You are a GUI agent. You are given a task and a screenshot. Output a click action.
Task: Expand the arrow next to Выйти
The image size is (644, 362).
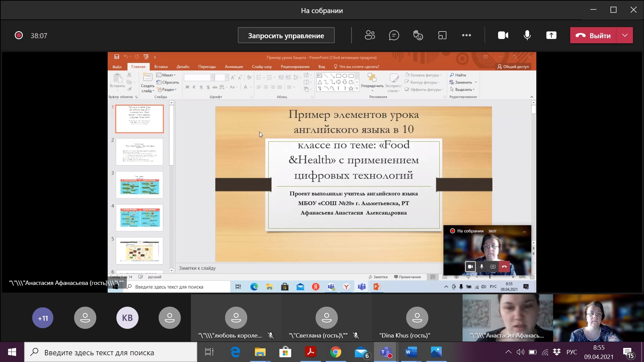[x=625, y=35]
